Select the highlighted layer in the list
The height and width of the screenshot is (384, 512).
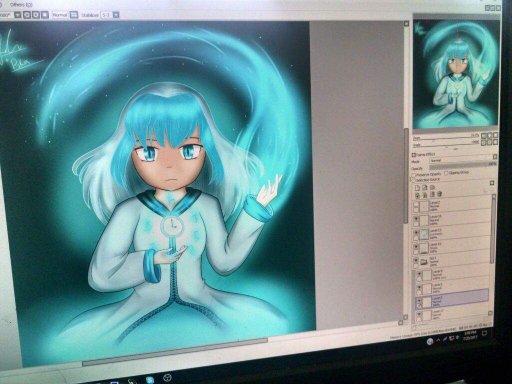pos(452,300)
